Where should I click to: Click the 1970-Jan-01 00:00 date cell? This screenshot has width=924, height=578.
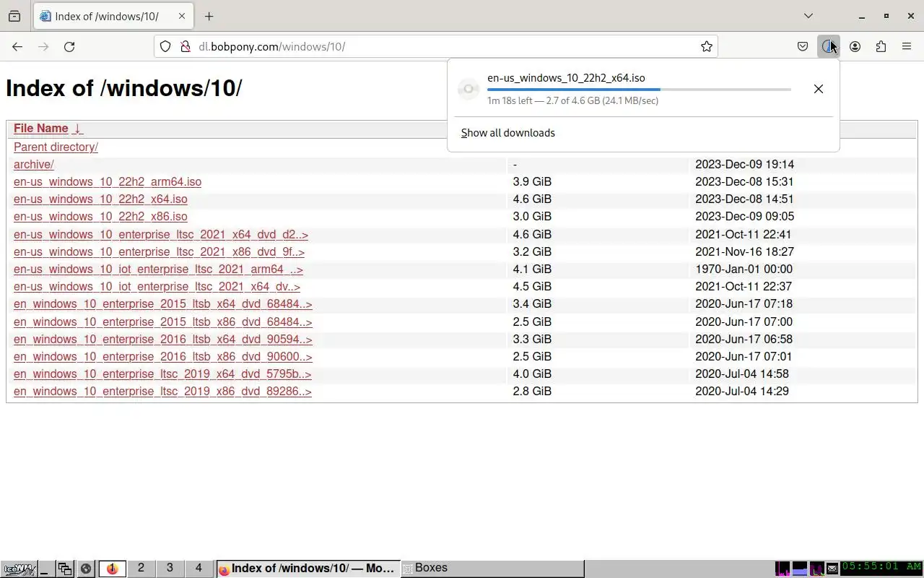[x=744, y=269]
